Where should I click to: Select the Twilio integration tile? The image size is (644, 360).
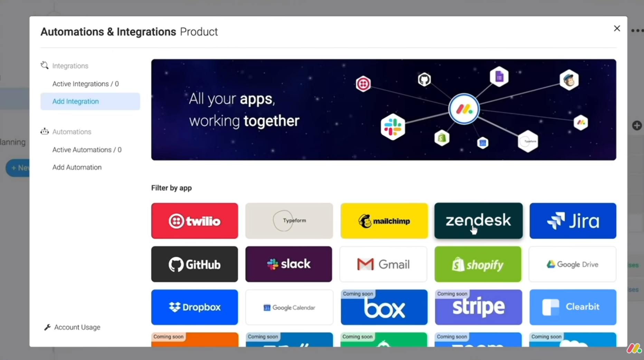point(195,221)
